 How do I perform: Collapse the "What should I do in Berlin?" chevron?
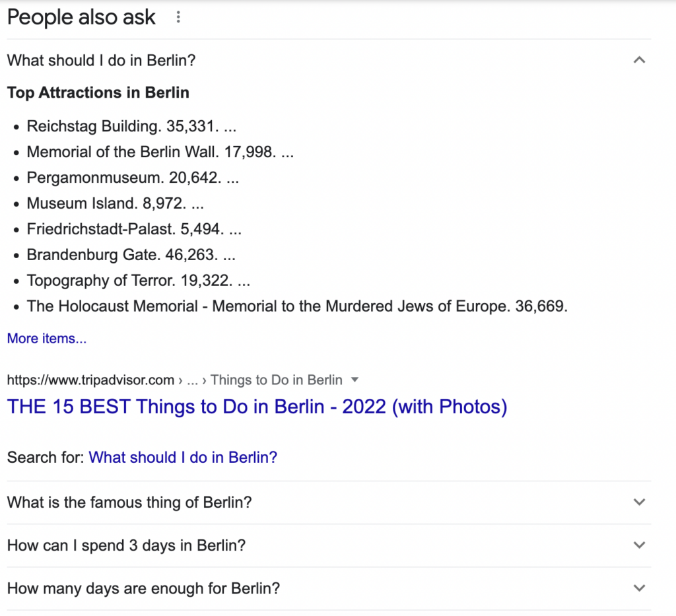click(x=638, y=60)
